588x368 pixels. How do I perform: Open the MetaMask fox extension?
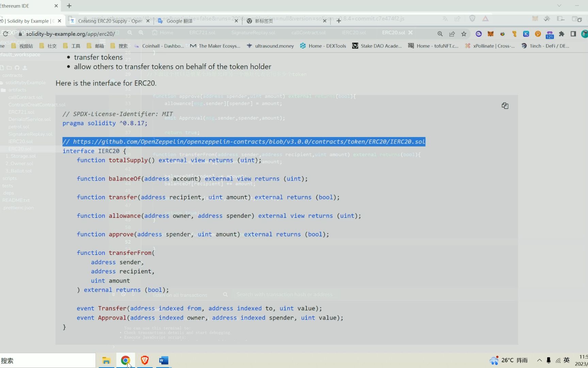tap(490, 34)
